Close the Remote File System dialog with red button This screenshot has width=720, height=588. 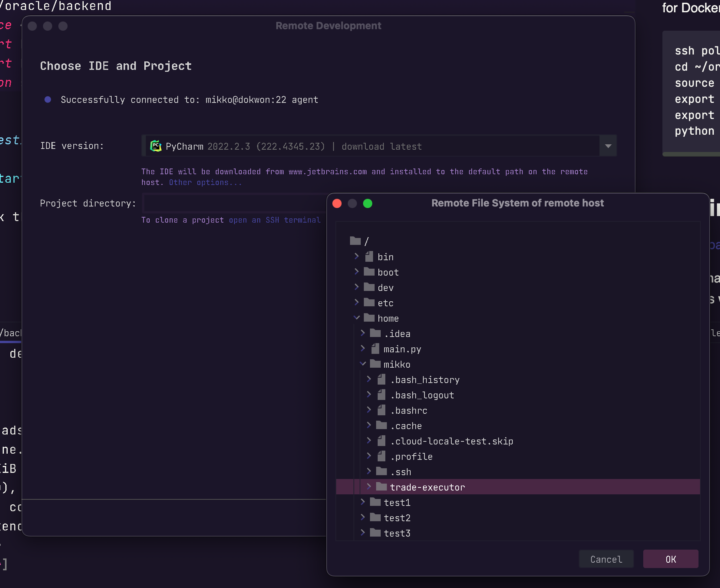click(337, 203)
